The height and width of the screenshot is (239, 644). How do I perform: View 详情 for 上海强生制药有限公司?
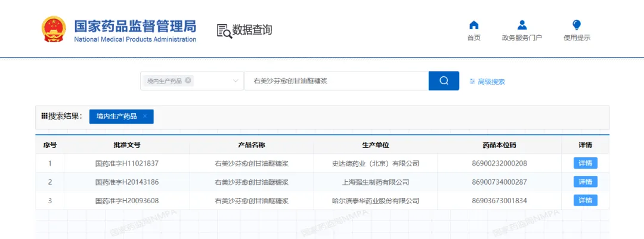[x=586, y=182]
